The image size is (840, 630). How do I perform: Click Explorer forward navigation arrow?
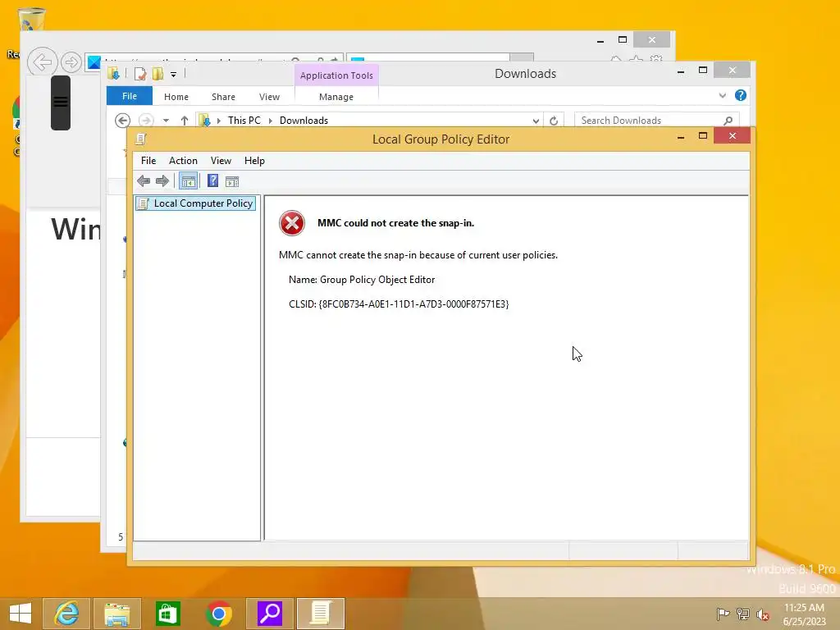point(146,121)
